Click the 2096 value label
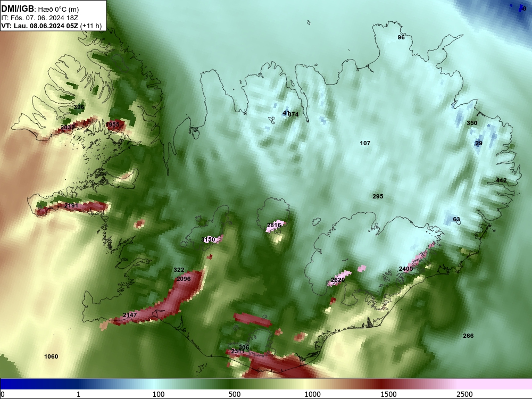 [184, 279]
